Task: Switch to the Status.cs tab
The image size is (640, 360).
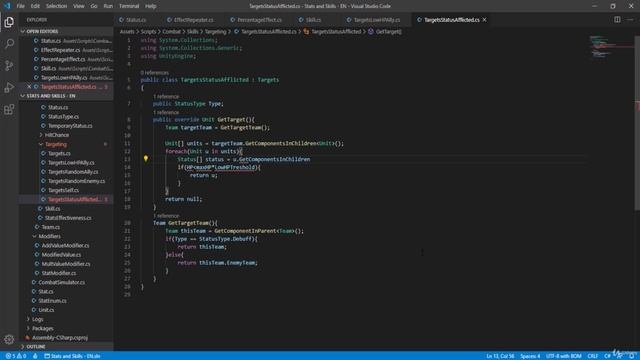Action: click(x=136, y=20)
